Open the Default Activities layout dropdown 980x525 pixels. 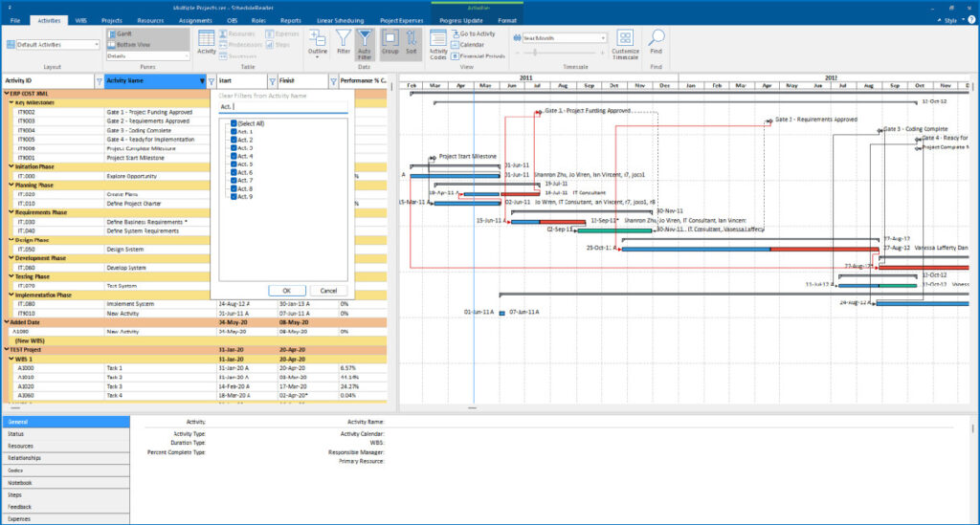96,45
